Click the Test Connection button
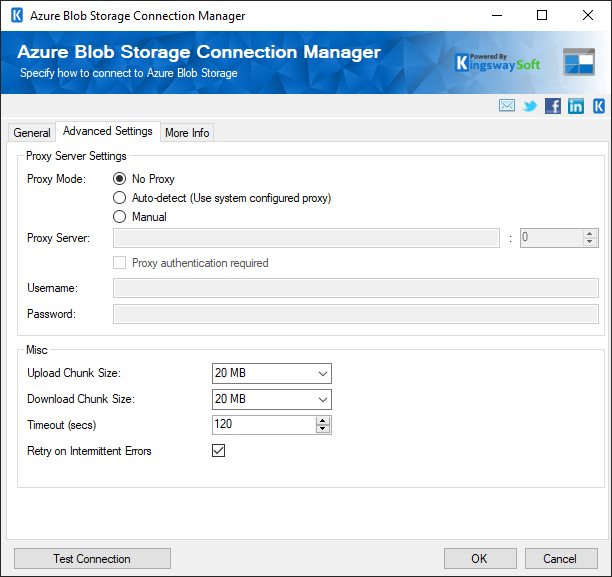This screenshot has width=612, height=577. (92, 559)
